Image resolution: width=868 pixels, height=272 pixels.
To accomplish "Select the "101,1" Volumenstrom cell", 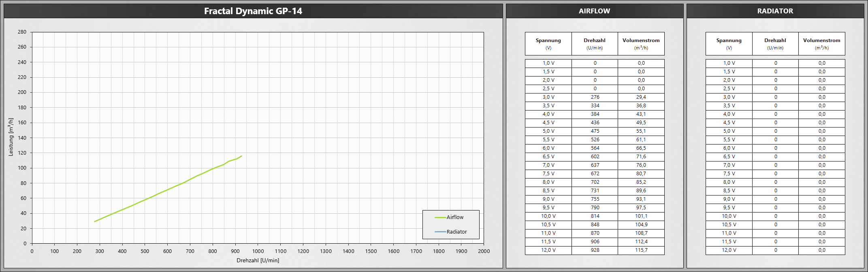I will pyautogui.click(x=641, y=216).
